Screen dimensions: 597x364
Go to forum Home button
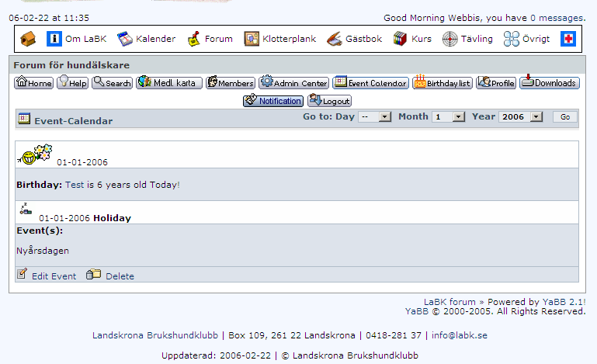(x=34, y=82)
